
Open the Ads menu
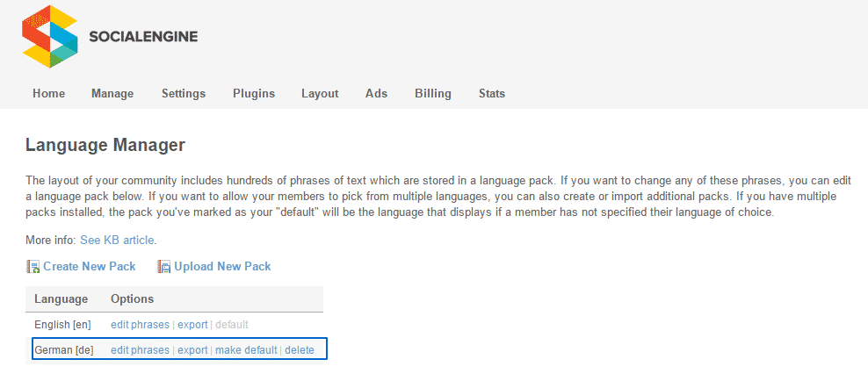click(376, 93)
